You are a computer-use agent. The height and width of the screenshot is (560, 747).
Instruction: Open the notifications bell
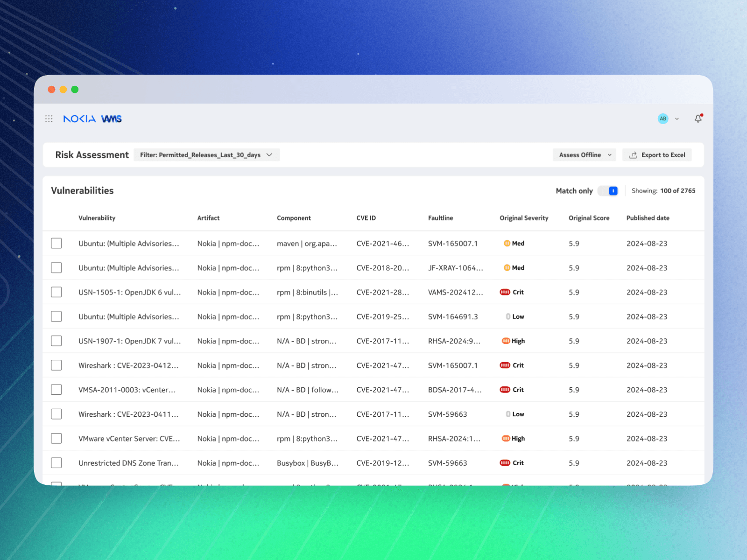698,119
